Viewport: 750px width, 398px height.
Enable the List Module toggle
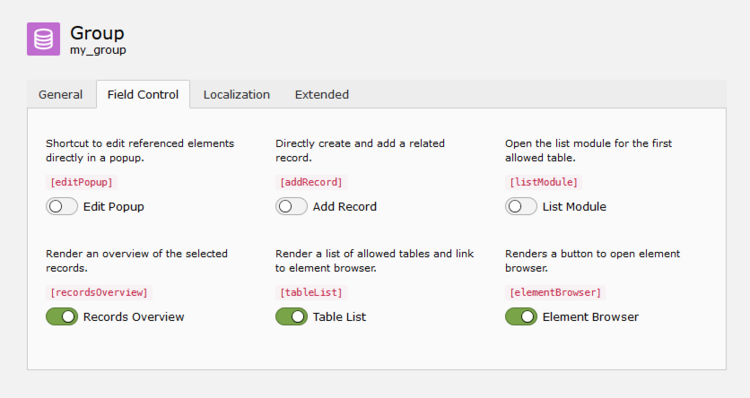tap(521, 207)
